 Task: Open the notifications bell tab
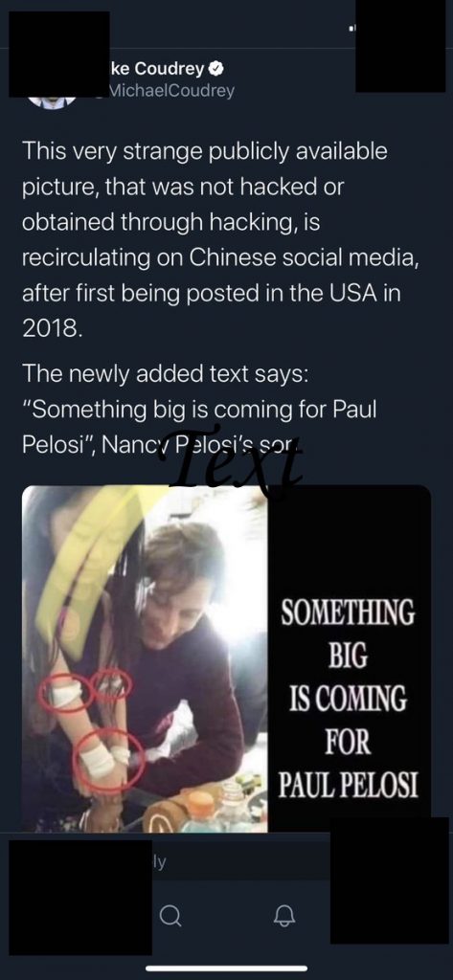click(284, 916)
